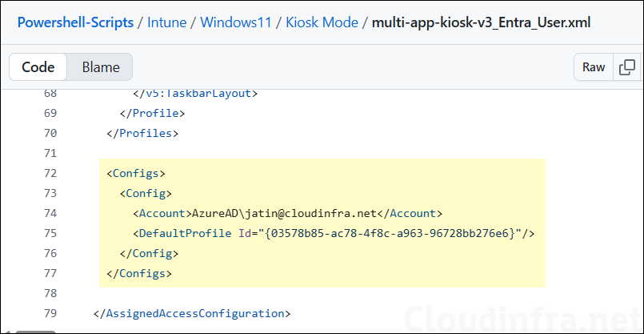This screenshot has height=334, width=644.
Task: Click the AzureAD\jatin@cloudinfra.net account text
Action: pos(284,213)
